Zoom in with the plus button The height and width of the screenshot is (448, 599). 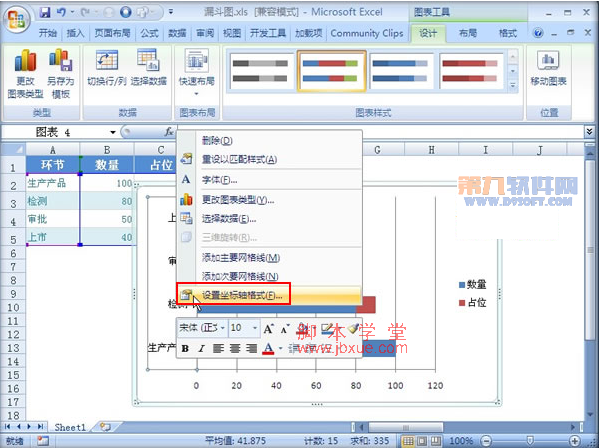pyautogui.click(x=575, y=441)
